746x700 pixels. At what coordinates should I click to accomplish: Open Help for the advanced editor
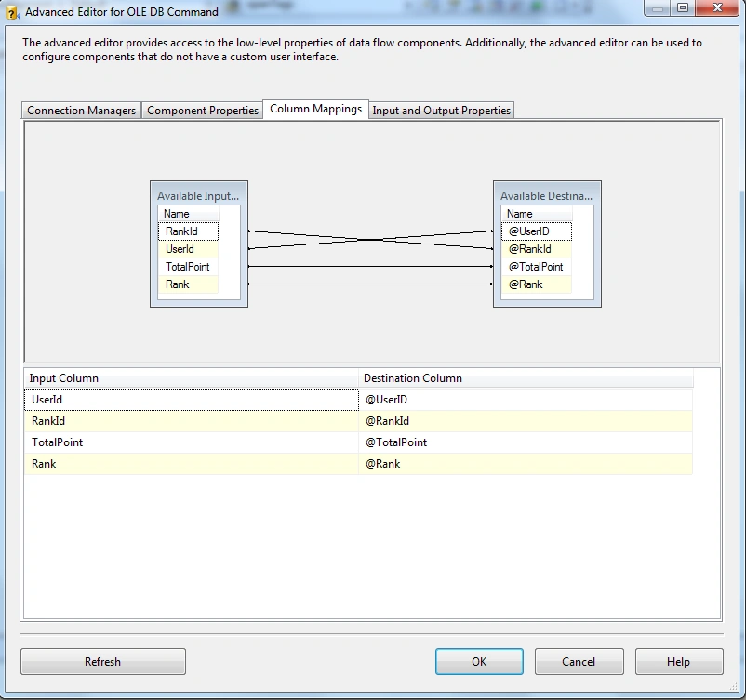coord(678,662)
